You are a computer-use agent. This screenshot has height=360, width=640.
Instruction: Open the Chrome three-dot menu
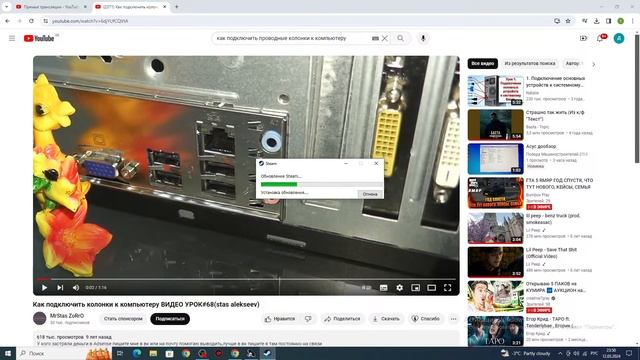click(x=633, y=21)
